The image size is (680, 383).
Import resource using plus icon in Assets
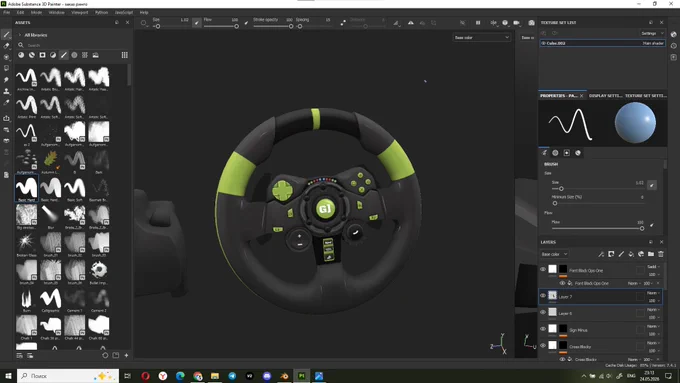pyautogui.click(x=126, y=355)
